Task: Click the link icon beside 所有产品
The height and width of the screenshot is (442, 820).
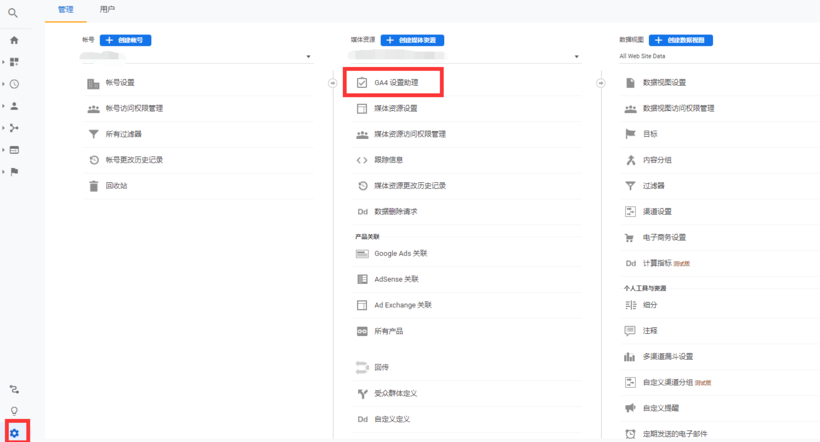Action: point(362,331)
